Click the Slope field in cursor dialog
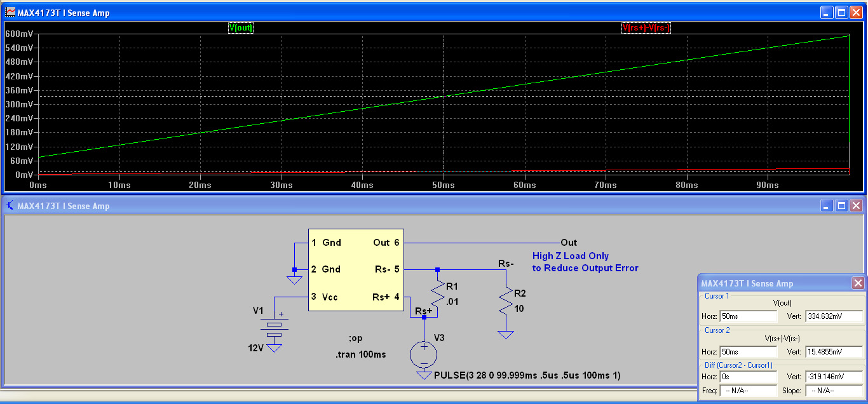868x404 pixels. (x=834, y=391)
